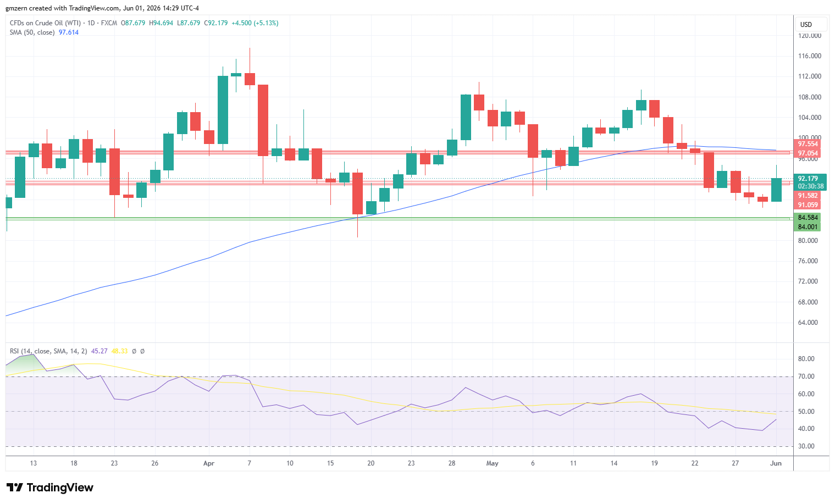Click the green current price label 92.179
The image size is (835, 504).
click(808, 179)
